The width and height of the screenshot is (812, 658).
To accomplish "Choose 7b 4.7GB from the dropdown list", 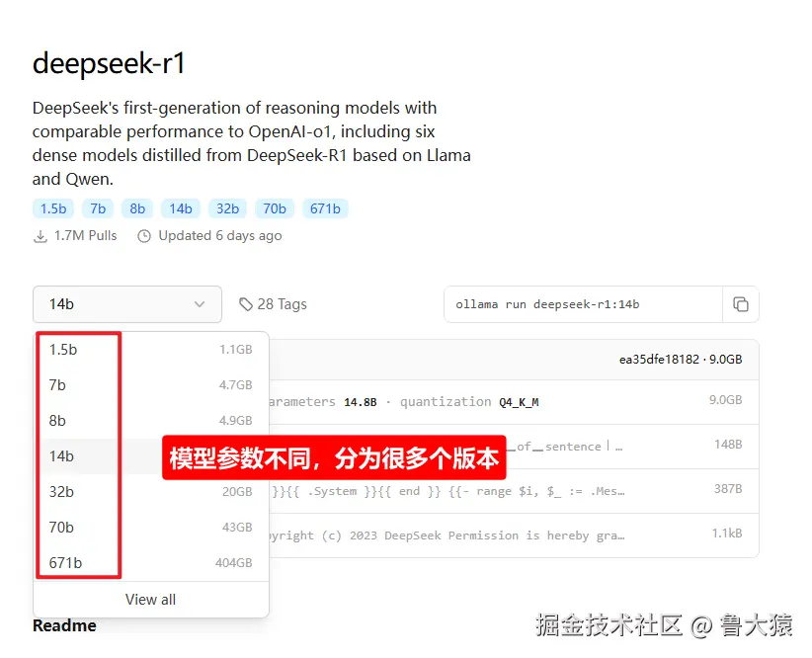I will click(151, 385).
